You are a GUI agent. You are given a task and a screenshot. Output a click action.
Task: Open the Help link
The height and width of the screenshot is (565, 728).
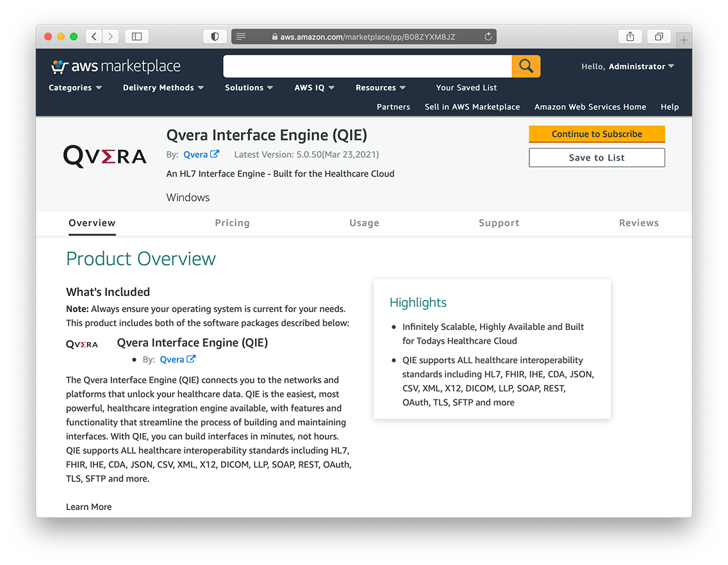(x=670, y=107)
